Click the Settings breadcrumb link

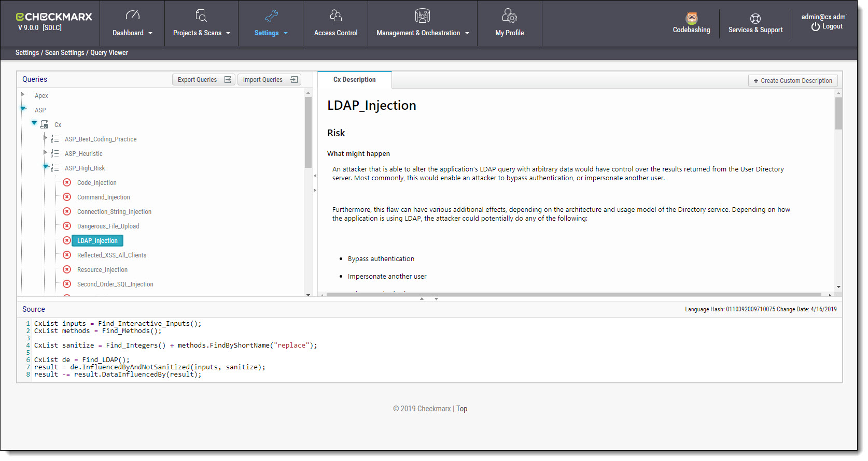point(27,53)
